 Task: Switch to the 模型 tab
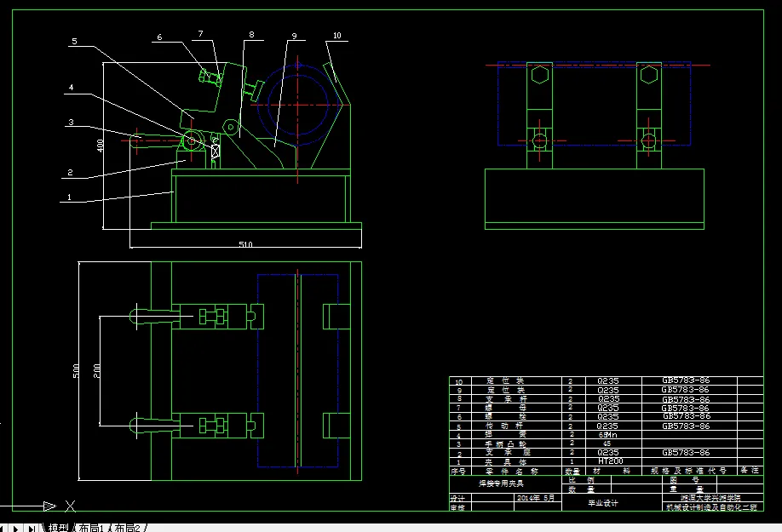point(58,528)
